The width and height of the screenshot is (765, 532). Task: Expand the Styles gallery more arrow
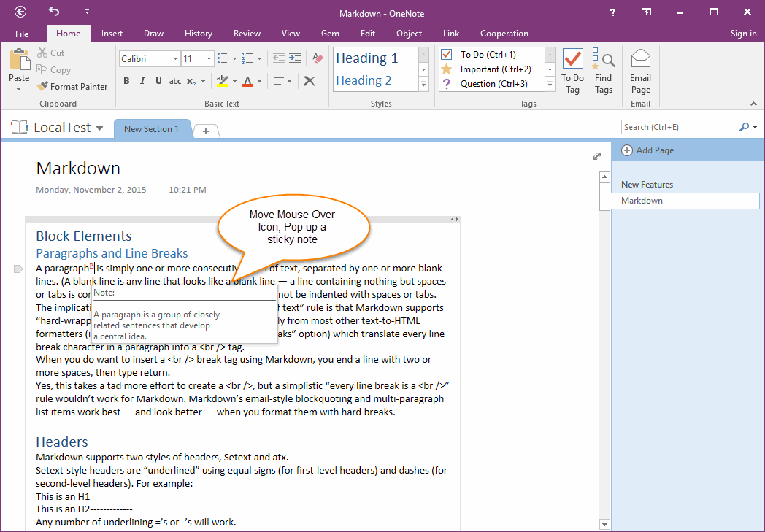click(x=424, y=85)
